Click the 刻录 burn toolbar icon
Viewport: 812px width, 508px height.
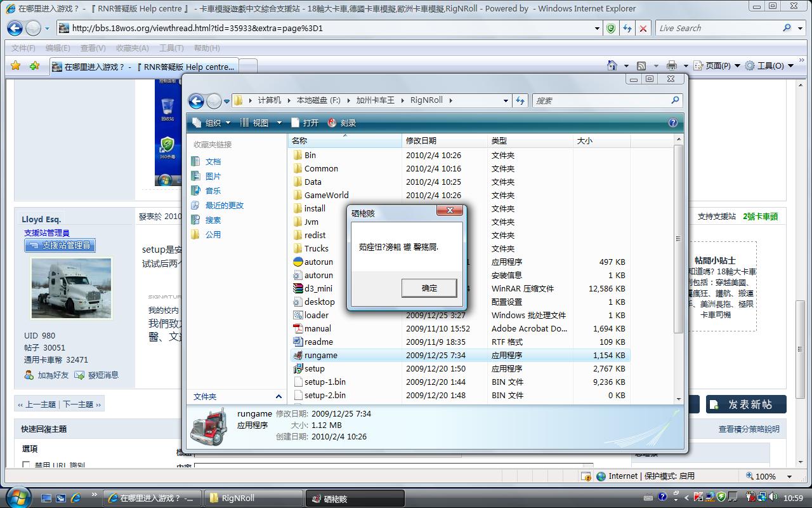[x=341, y=123]
